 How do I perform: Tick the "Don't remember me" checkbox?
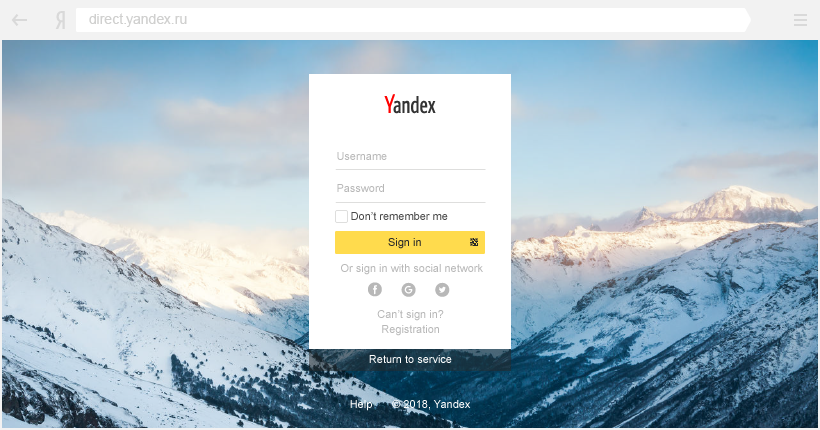coord(341,216)
